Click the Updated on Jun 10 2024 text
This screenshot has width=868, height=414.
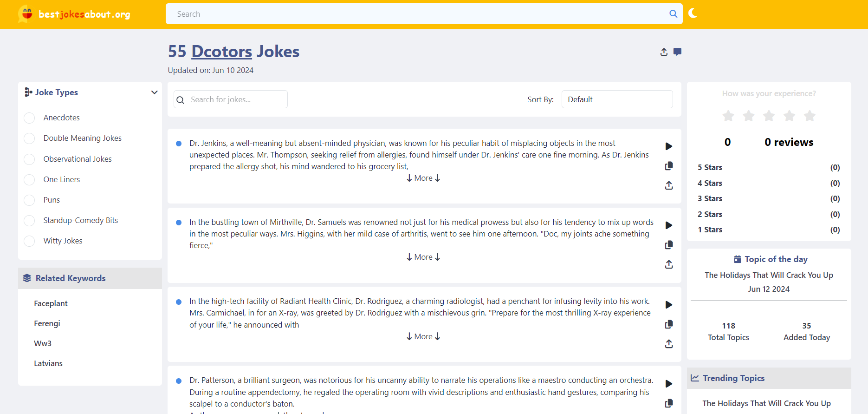point(211,70)
